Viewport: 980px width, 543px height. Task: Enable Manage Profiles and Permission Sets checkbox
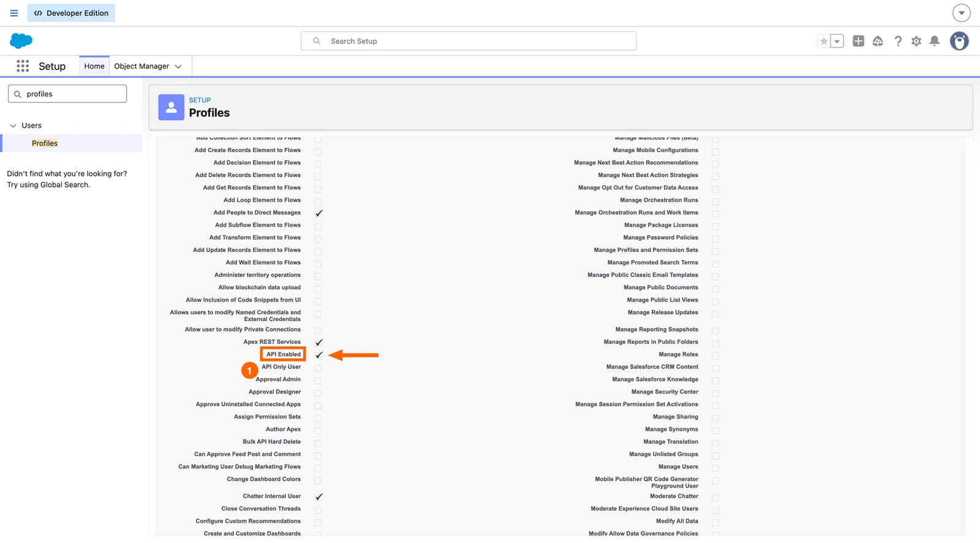(715, 251)
